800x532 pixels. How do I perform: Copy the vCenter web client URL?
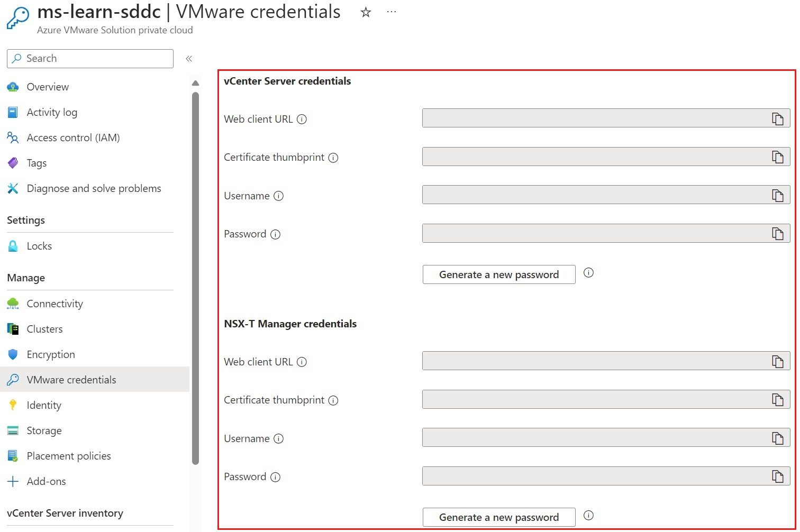tap(778, 118)
